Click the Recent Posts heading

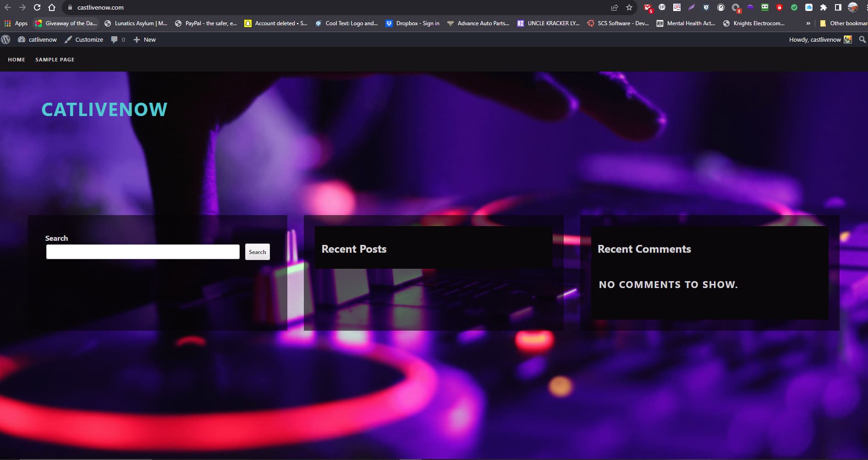pyautogui.click(x=354, y=249)
